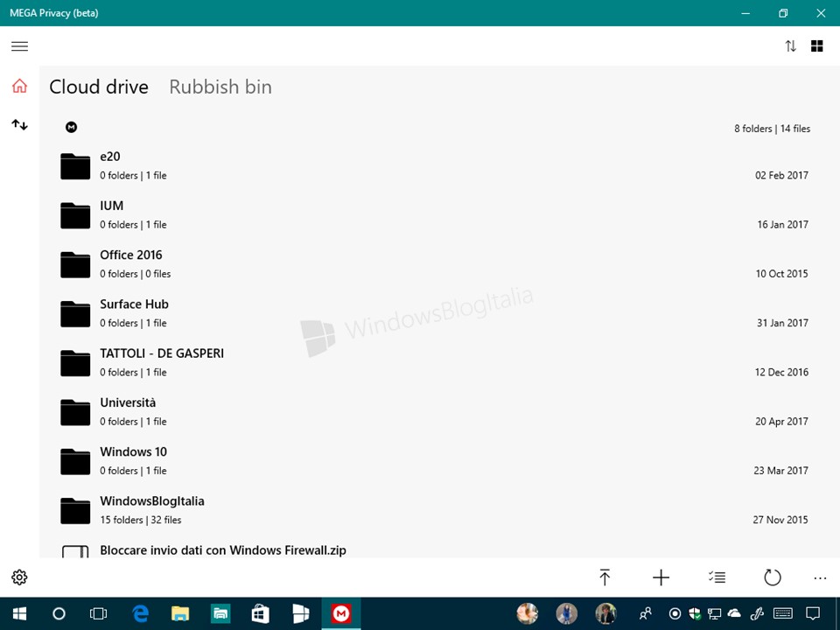Viewport: 840px width, 630px height.
Task: Open the WindowsBlogItalia folder icon
Action: (75, 511)
